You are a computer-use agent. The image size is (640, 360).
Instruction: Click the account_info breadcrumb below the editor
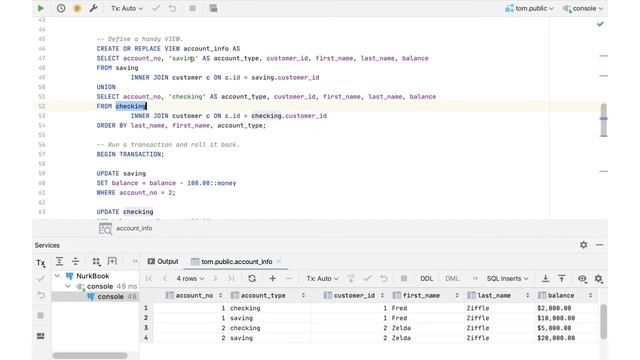tap(126, 229)
